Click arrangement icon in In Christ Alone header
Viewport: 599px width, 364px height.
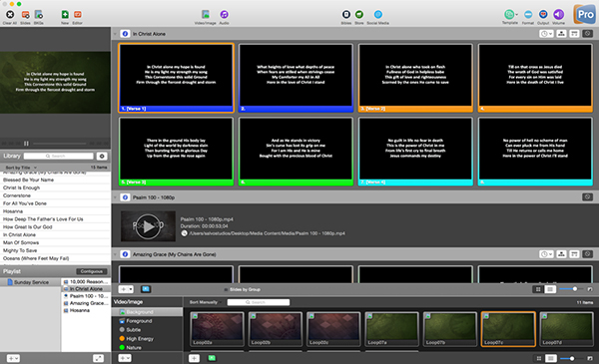tap(561, 34)
